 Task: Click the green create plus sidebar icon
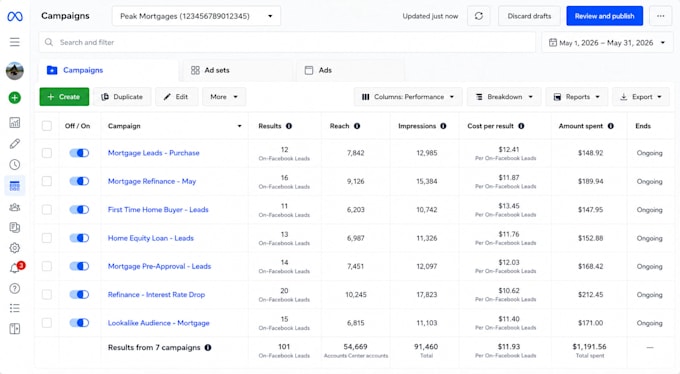click(15, 98)
